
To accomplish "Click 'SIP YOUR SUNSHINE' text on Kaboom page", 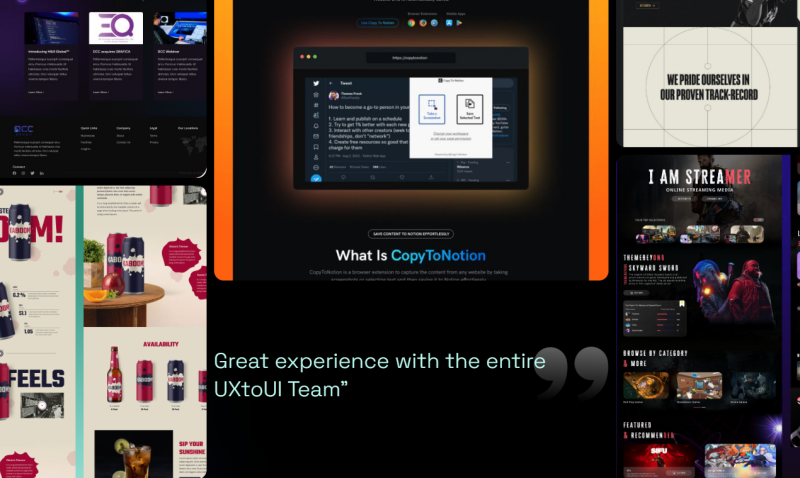I will [192, 448].
